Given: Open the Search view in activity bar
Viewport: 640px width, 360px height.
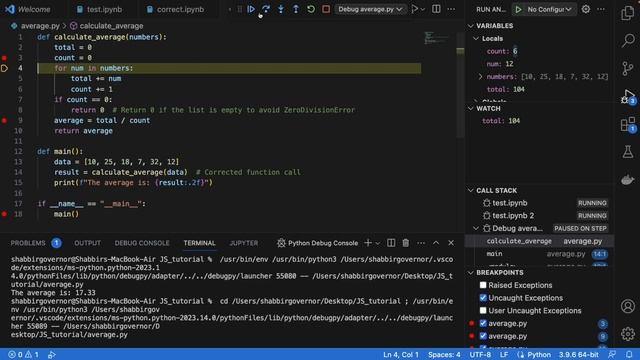Looking at the screenshot, I should pyautogui.click(x=628, y=40).
